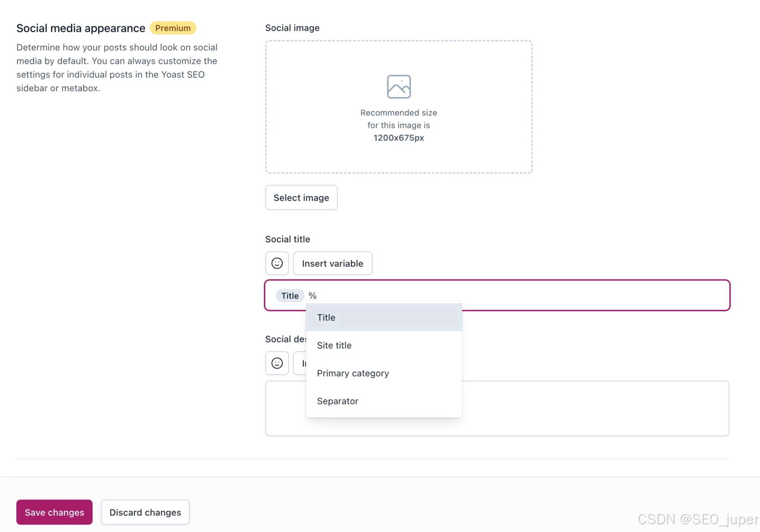
Task: Click into the Social description text area
Action: 594,408
